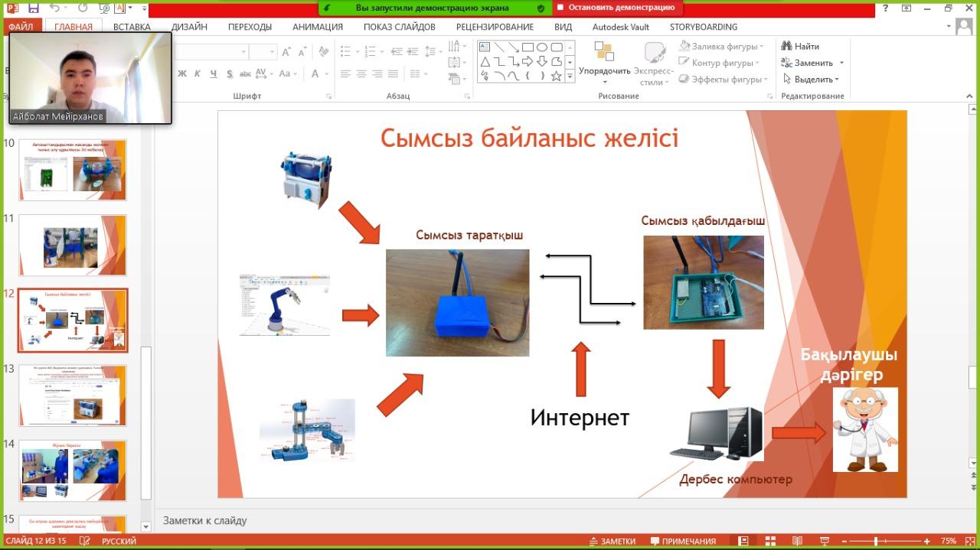980x550 pixels.
Task: Switch to slide sorter view icon
Action: pyautogui.click(x=770, y=541)
